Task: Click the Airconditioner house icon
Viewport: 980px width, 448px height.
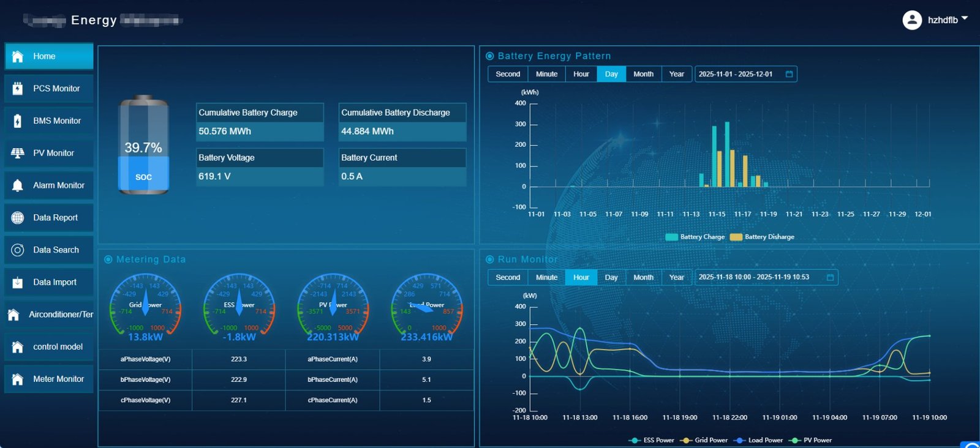Action: pos(13,315)
